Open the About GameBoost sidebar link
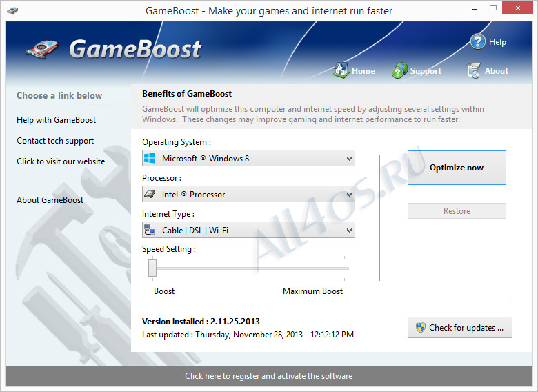Viewport: 538px width, 392px height. pos(50,200)
